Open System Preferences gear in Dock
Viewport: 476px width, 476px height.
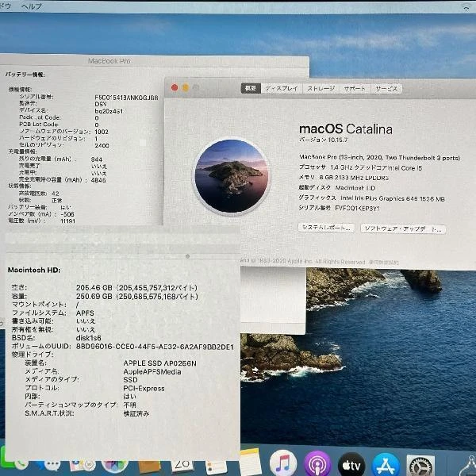(420, 466)
